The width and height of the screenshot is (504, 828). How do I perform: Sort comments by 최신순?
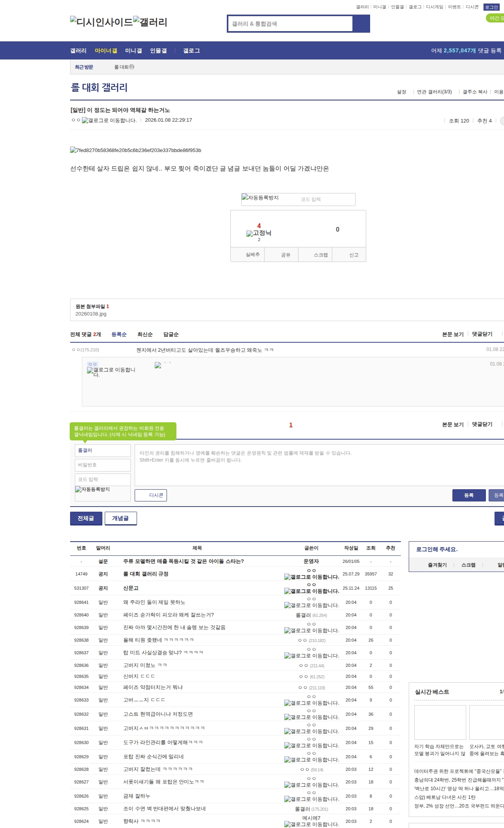click(145, 334)
